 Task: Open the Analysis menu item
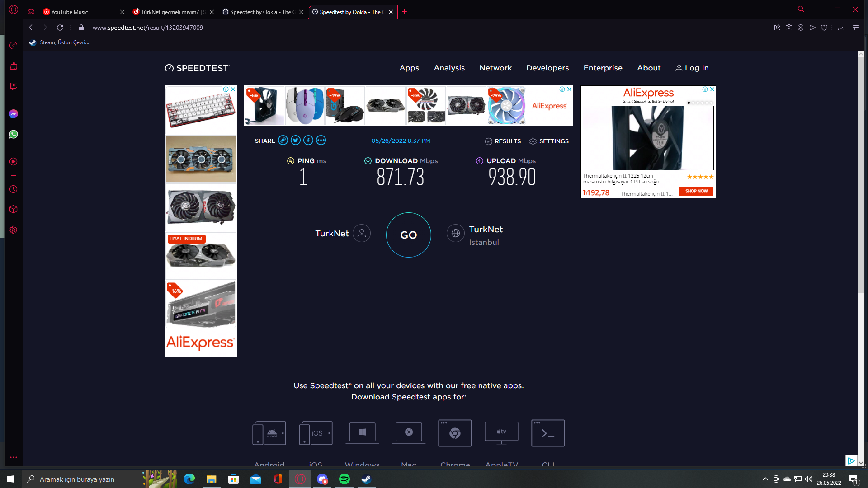(449, 68)
